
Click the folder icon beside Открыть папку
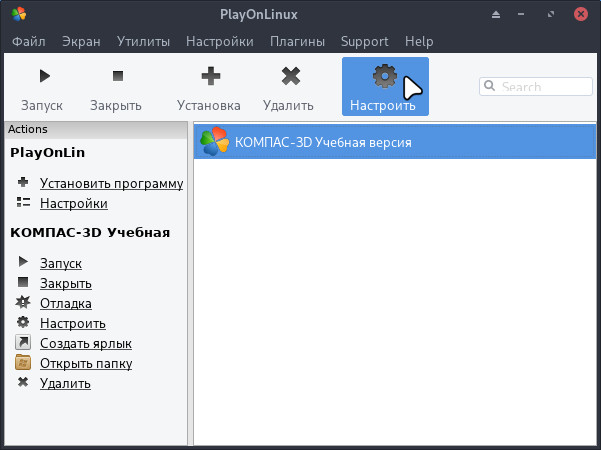pos(23,362)
